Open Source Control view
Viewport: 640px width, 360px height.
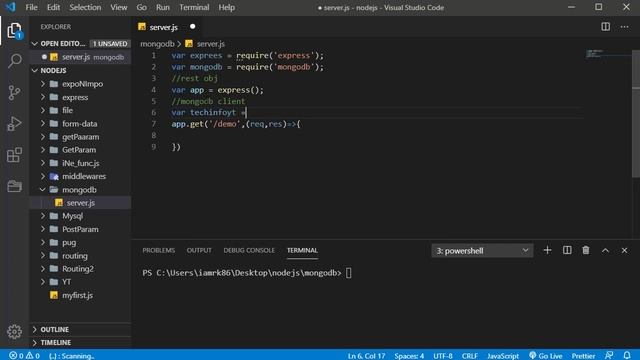(x=14, y=93)
